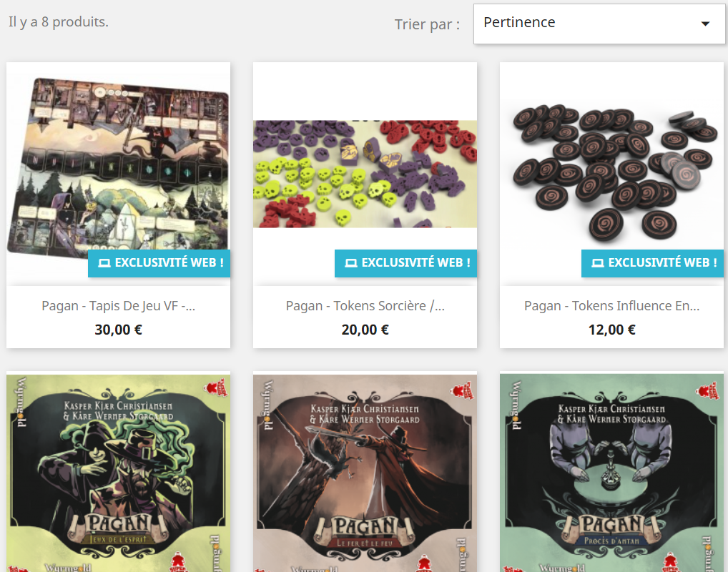Click Exclusivité Web badge on play mat

pyautogui.click(x=159, y=263)
